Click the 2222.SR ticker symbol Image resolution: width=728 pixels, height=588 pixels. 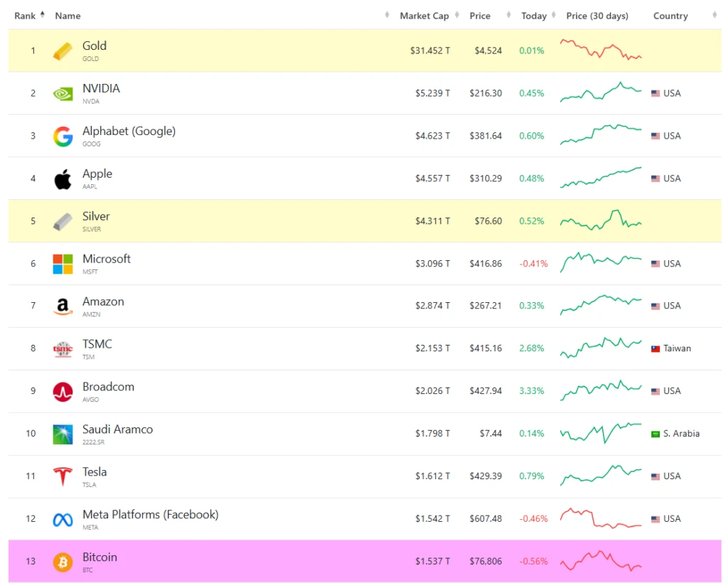[x=93, y=442]
